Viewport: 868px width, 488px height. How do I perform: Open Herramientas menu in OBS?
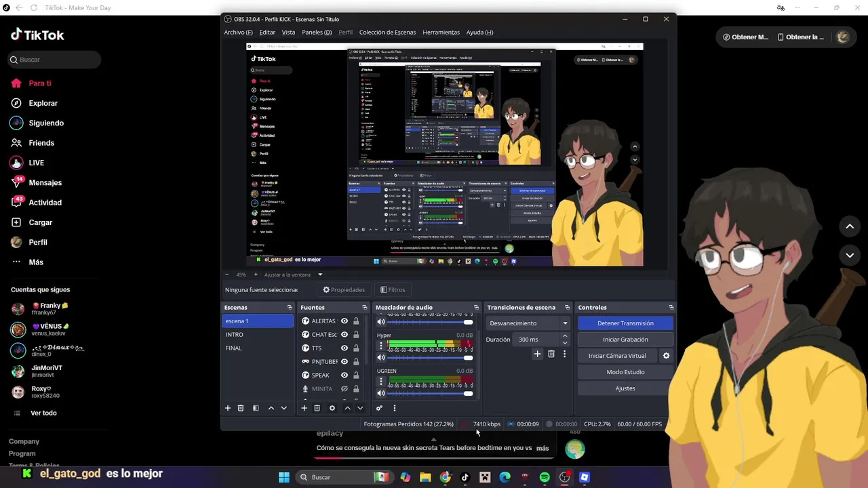[441, 32]
